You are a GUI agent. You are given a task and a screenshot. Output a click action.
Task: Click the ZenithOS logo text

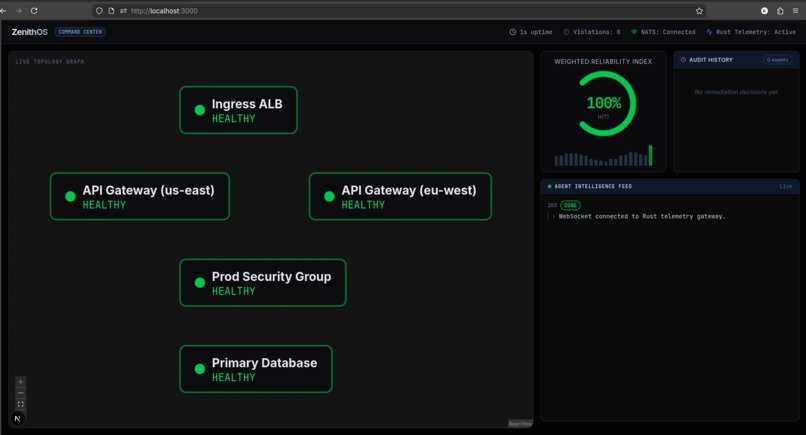click(x=30, y=32)
